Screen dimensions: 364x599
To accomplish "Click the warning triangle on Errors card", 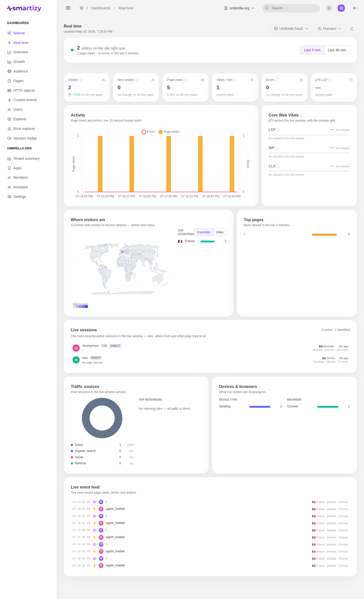I will [x=301, y=80].
